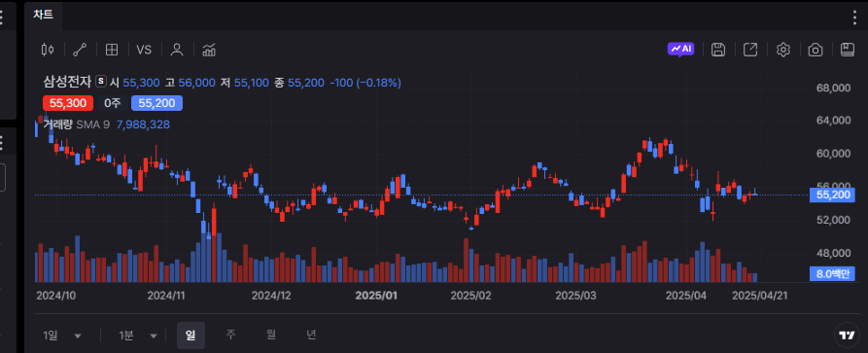This screenshot has width=868, height=353.
Task: Select the 일 daily interval button
Action: [x=191, y=335]
